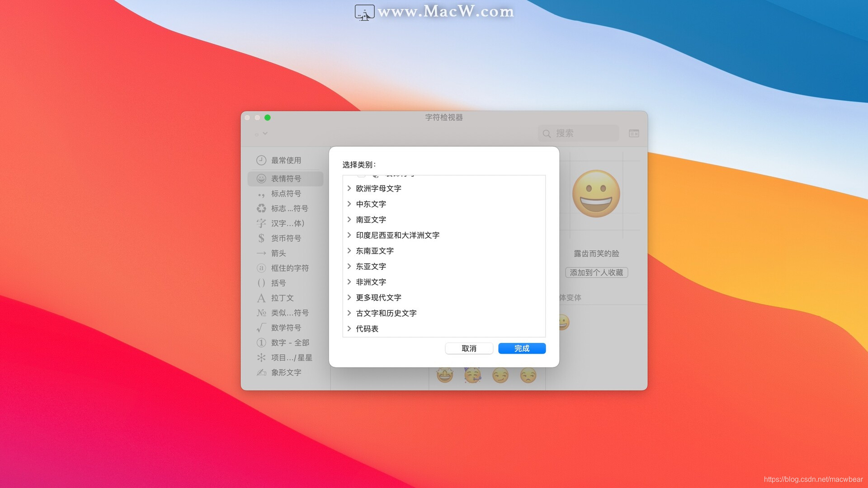Expand the 代码表 category
This screenshot has height=488, width=868.
[349, 328]
